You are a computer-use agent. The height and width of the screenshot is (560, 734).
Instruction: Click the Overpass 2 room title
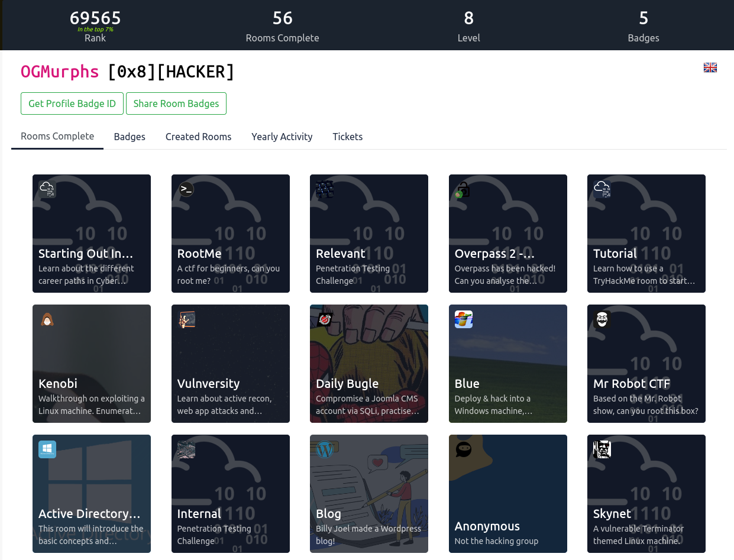click(x=494, y=254)
